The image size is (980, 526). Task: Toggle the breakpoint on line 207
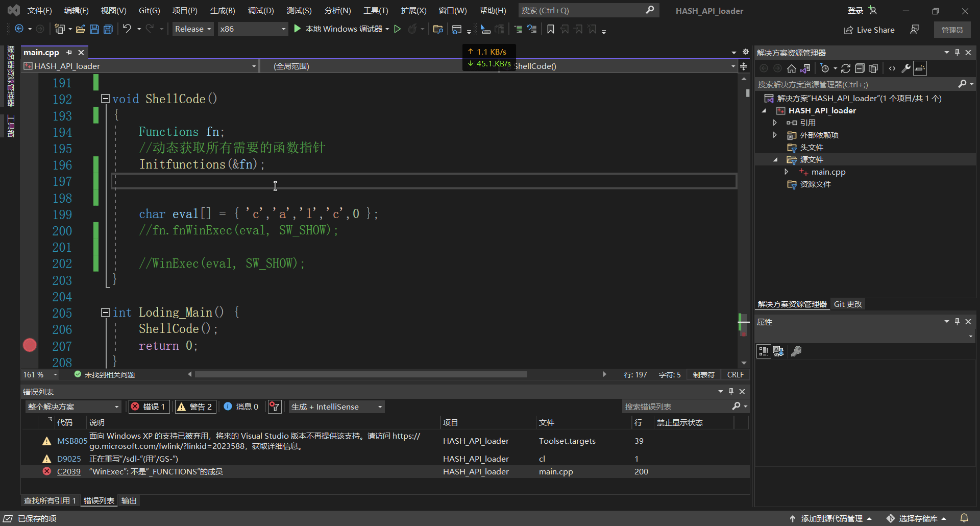pyautogui.click(x=30, y=346)
